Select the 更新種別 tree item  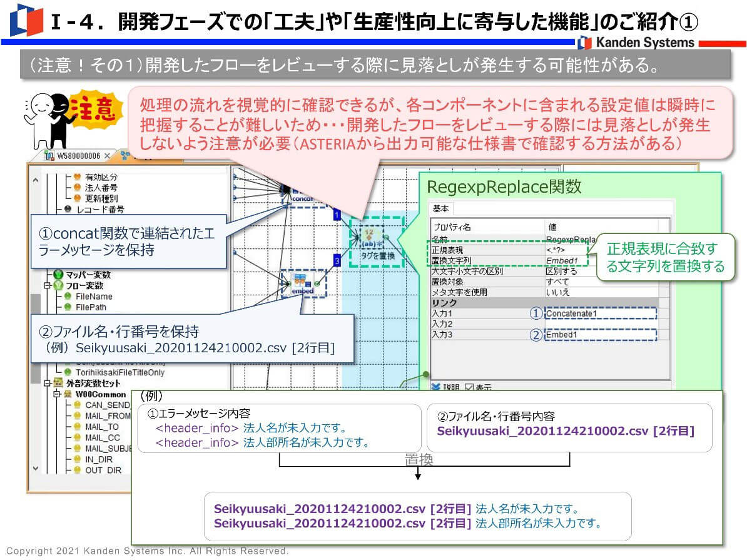point(101,198)
